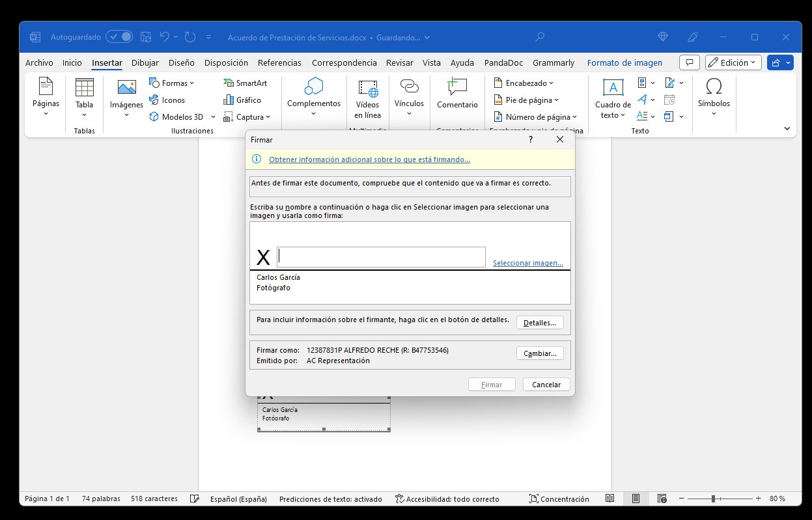The height and width of the screenshot is (520, 812).
Task: Click the pen and sparkle icon in title bar
Action: [x=693, y=37]
